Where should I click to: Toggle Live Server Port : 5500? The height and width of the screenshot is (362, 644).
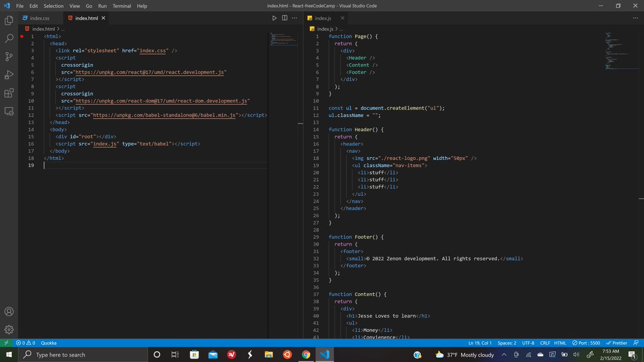point(586,343)
